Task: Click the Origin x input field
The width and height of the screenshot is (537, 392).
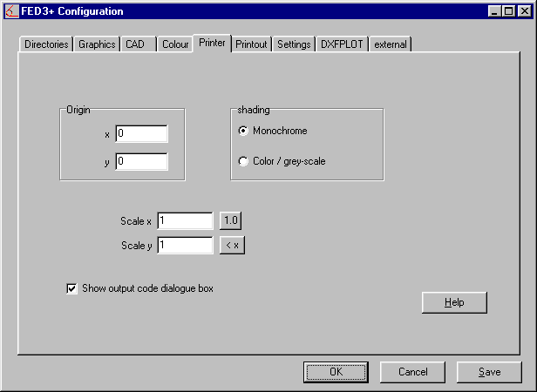Action: (141, 134)
